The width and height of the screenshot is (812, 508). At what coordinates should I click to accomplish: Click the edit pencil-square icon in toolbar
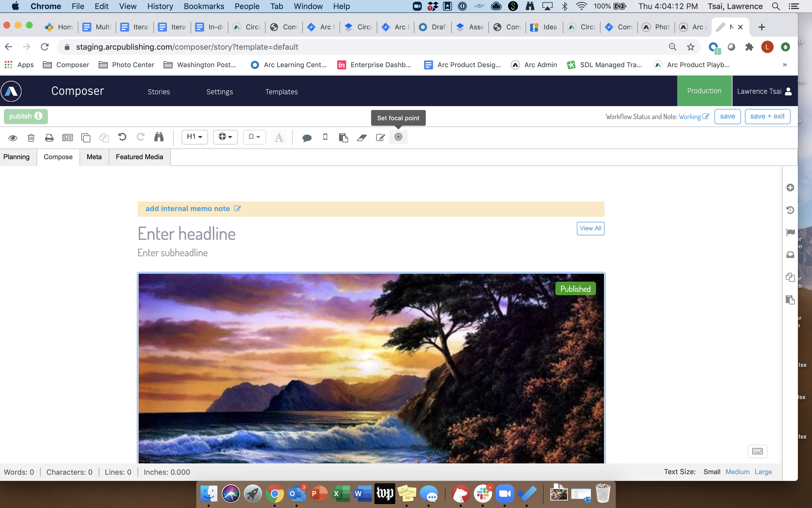point(380,137)
